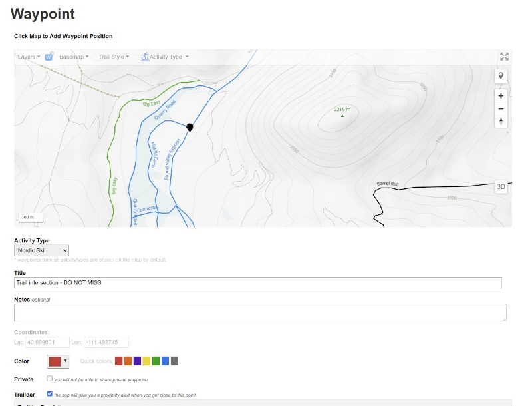Click the Round Valley Express trail label
The height and width of the screenshot is (406, 532).
coord(172,159)
